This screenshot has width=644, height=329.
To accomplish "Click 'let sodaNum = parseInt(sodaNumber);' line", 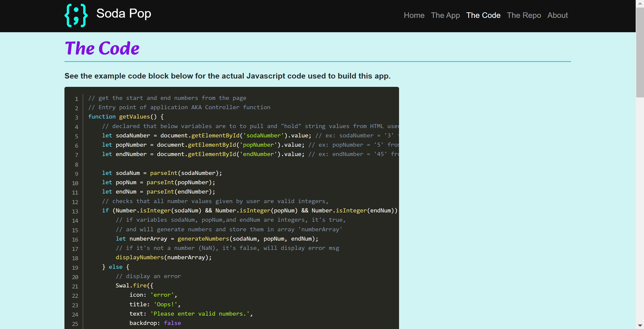I will 162,173.
